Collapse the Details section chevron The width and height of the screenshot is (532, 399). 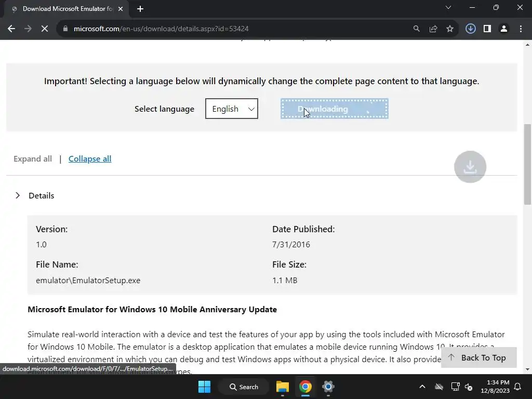click(x=18, y=195)
